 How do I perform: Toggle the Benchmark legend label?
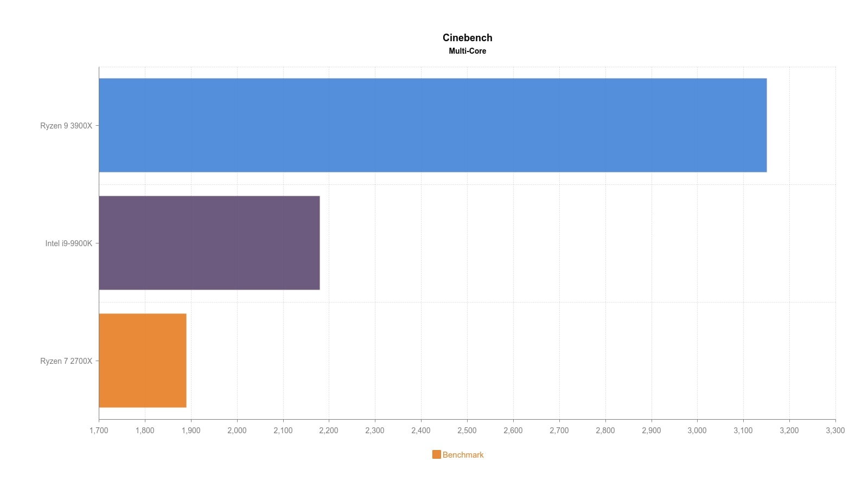[x=463, y=455]
